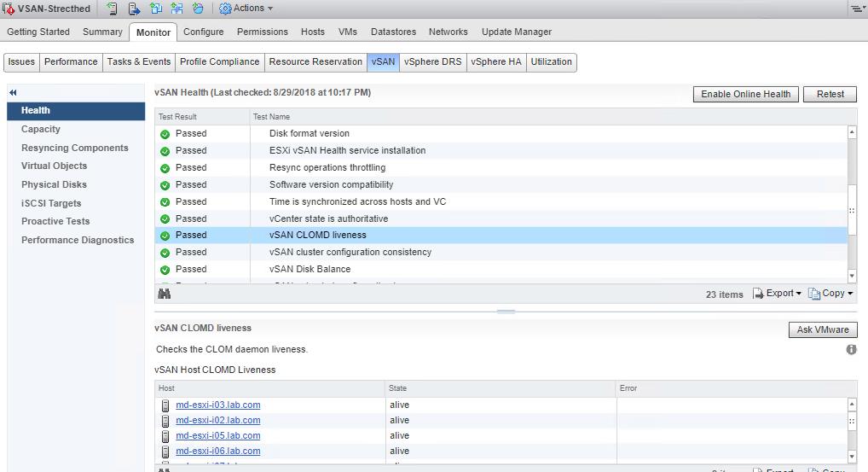Sort by the Test Result column header
The height and width of the screenshot is (472, 868).
(x=202, y=117)
